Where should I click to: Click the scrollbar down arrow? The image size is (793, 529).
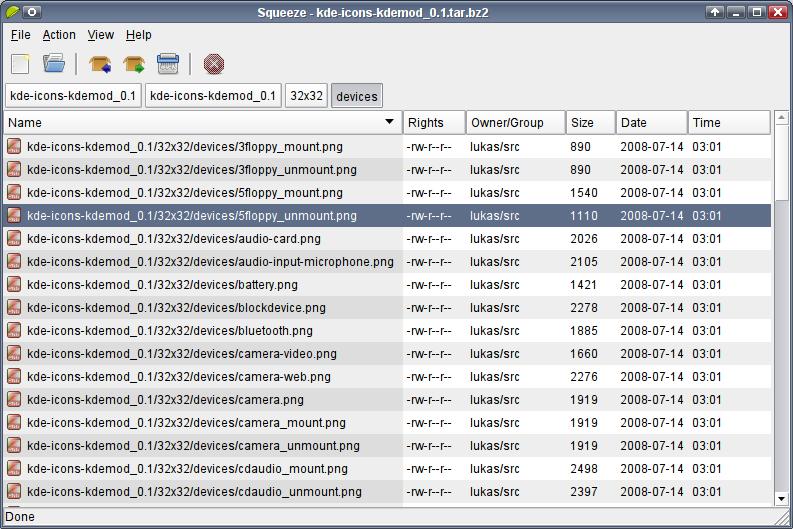tap(782, 498)
